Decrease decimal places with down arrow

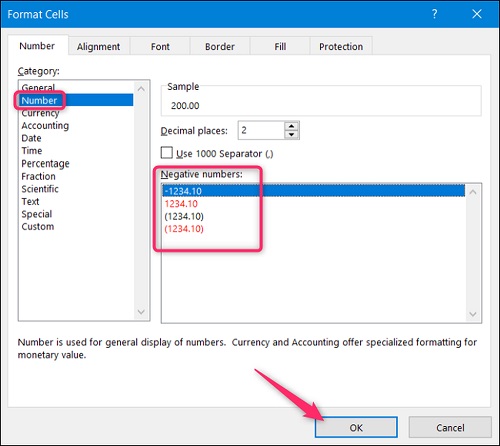click(292, 134)
